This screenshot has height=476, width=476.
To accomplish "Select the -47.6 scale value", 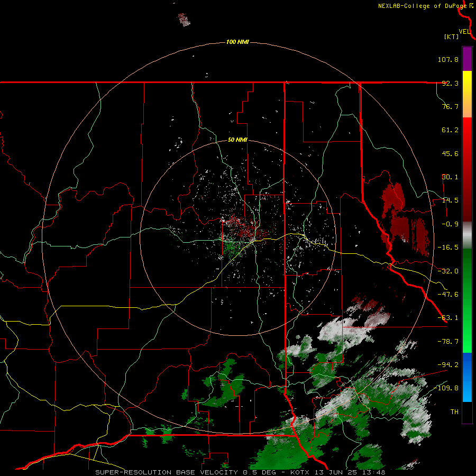I will [x=448, y=295].
